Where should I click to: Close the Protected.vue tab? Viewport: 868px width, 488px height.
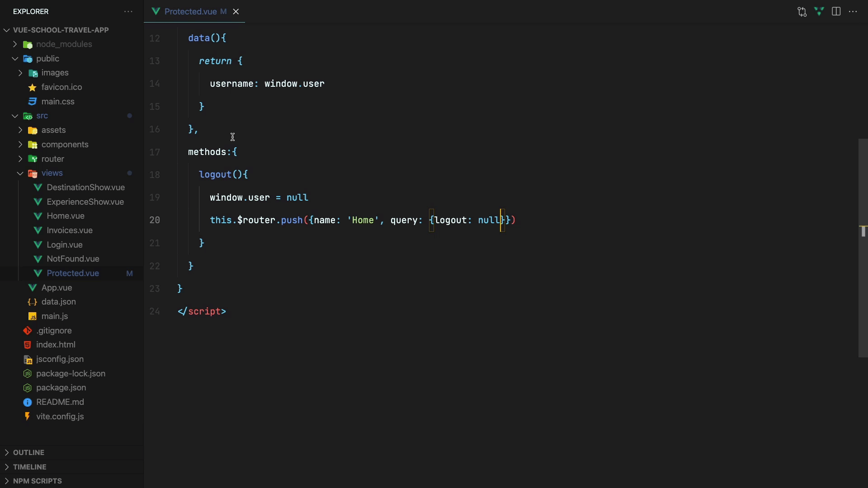pos(236,12)
